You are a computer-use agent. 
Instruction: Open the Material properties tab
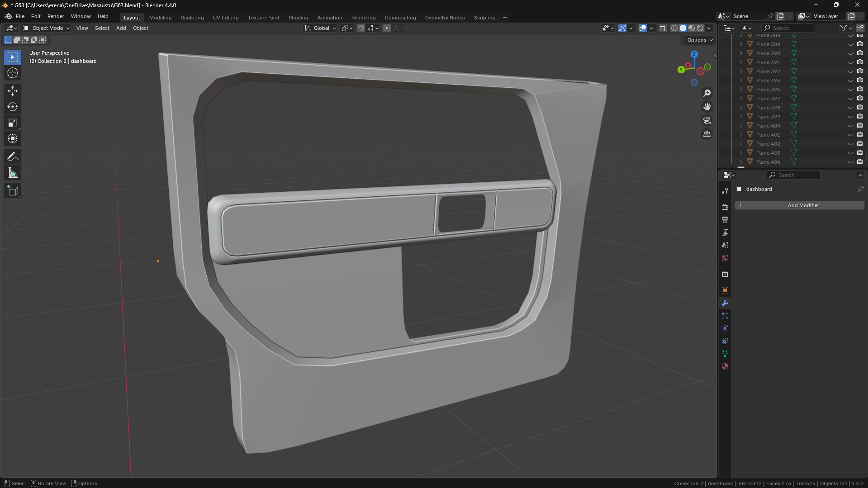click(725, 366)
